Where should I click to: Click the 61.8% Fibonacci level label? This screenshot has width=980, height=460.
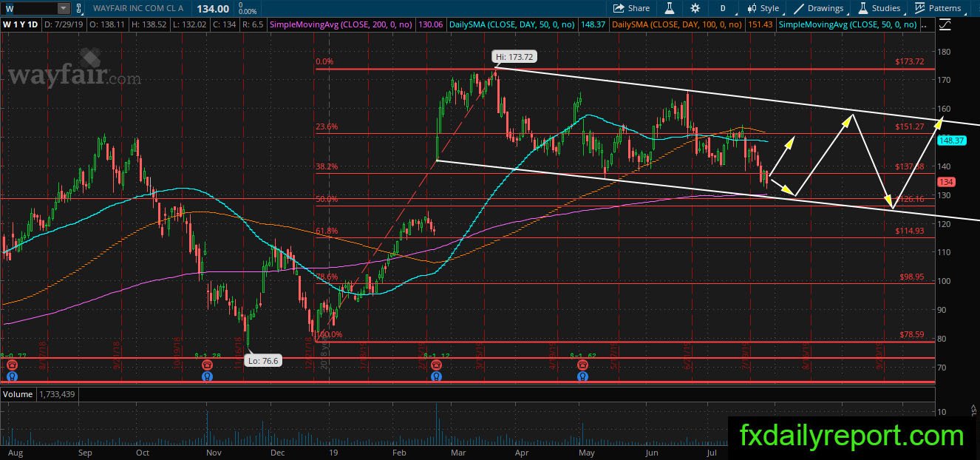(327, 231)
